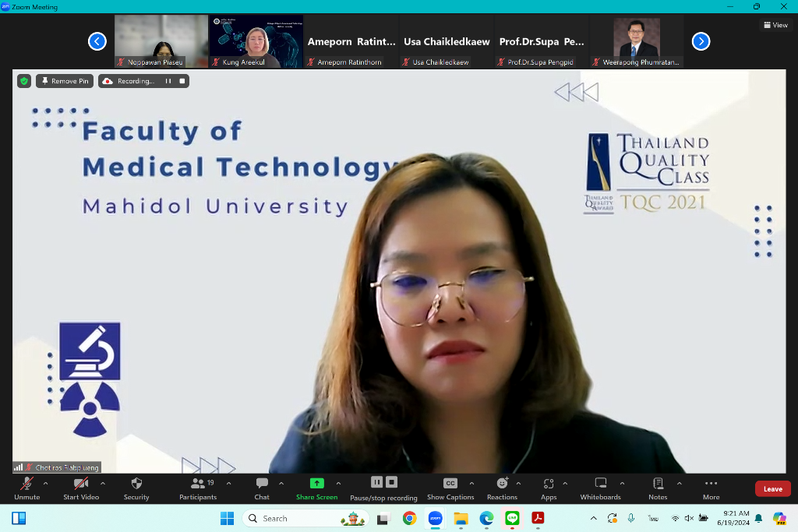
Task: Open the Reactions smiley menu
Action: pos(503,488)
